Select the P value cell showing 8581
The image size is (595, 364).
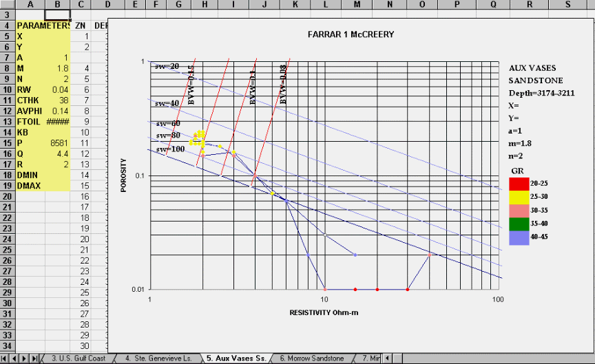(57, 143)
